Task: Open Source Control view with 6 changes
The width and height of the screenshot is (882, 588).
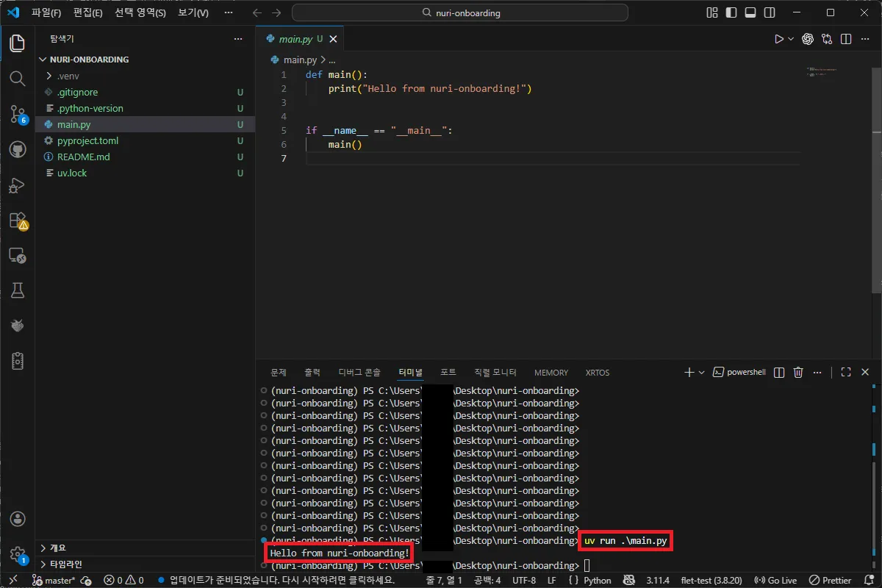Action: point(17,114)
